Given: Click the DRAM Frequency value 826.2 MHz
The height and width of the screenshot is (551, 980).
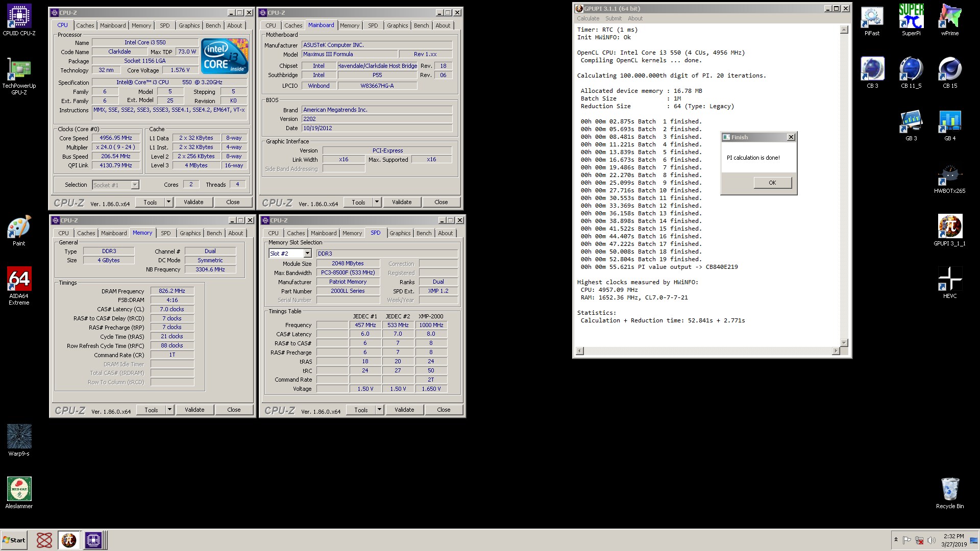Looking at the screenshot, I should pyautogui.click(x=172, y=291).
